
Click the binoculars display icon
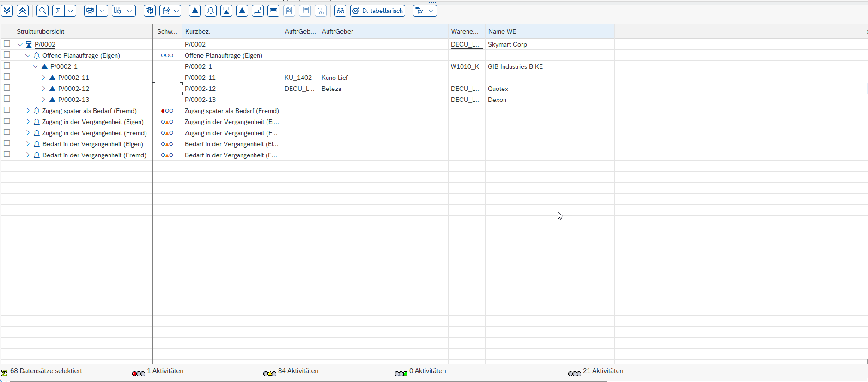click(x=340, y=11)
